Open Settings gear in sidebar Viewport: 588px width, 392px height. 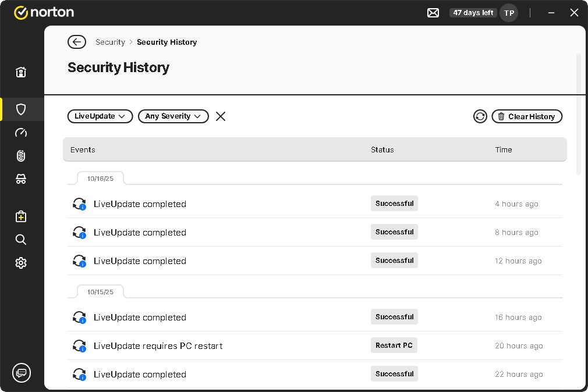21,263
